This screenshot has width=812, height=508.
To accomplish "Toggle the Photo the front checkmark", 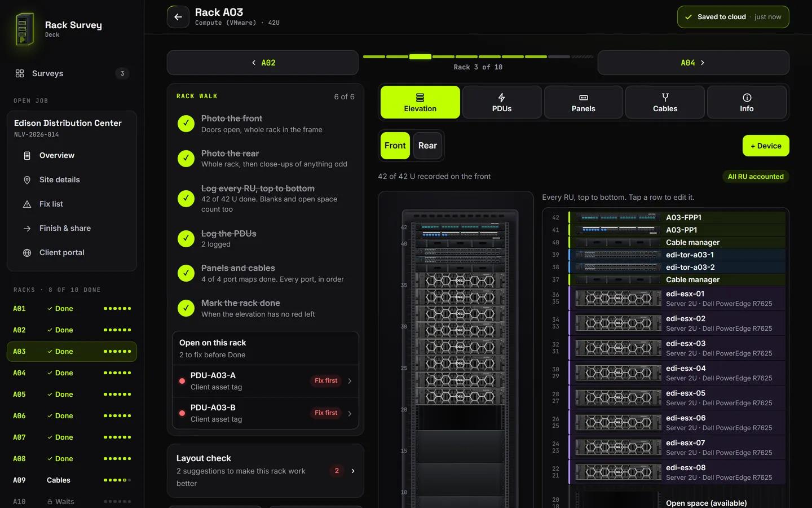I will tap(186, 124).
